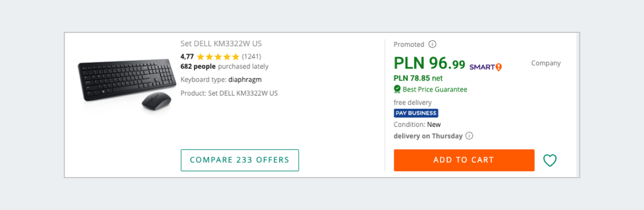Click the Best Price Guarantee text
The width and height of the screenshot is (644, 210).
click(x=435, y=89)
